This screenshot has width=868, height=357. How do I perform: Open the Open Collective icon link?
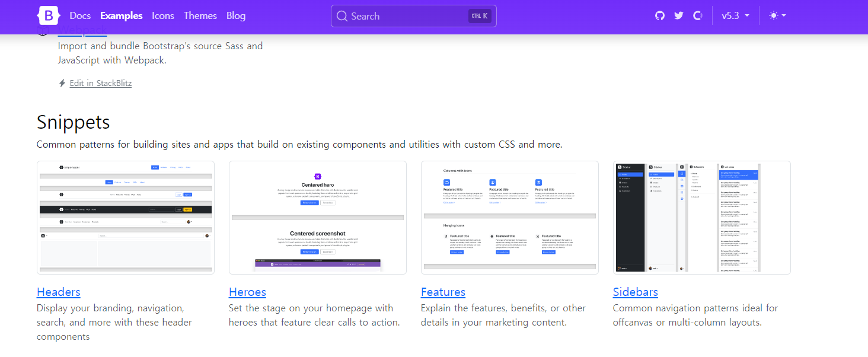coord(698,15)
